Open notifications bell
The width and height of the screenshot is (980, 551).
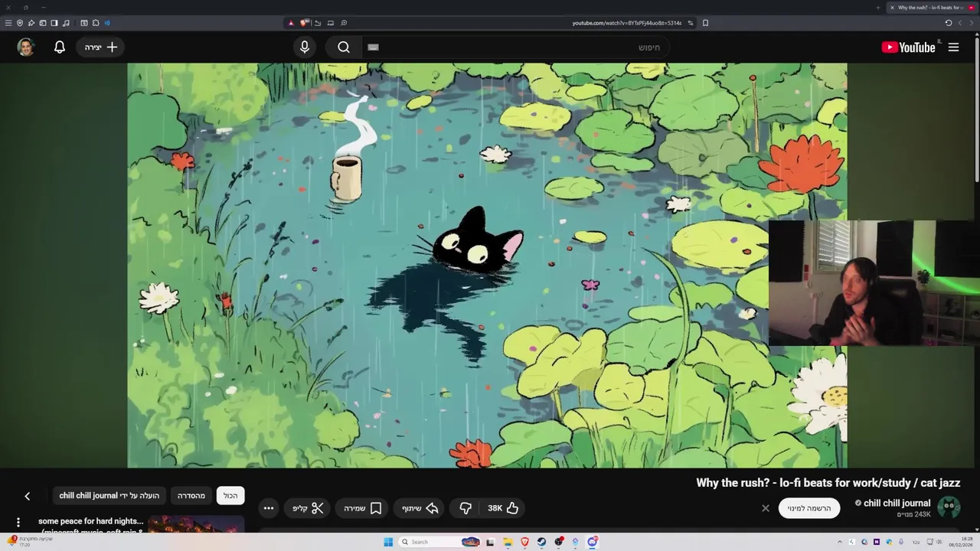pyautogui.click(x=60, y=47)
